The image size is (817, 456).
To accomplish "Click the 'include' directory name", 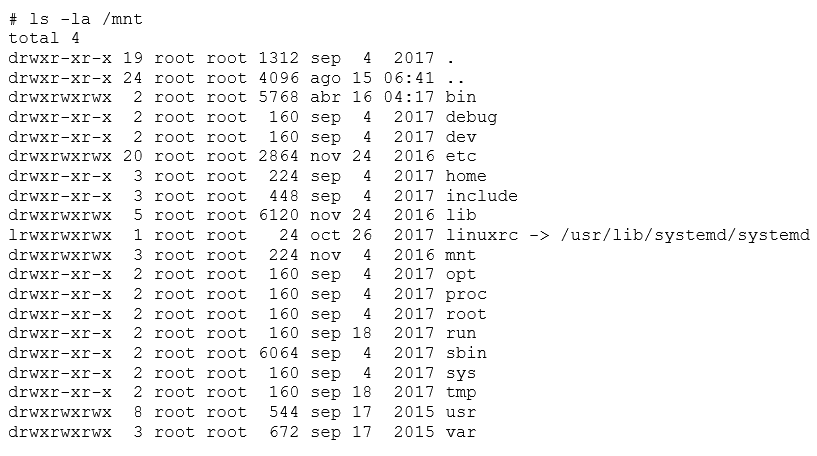I will point(481,195).
